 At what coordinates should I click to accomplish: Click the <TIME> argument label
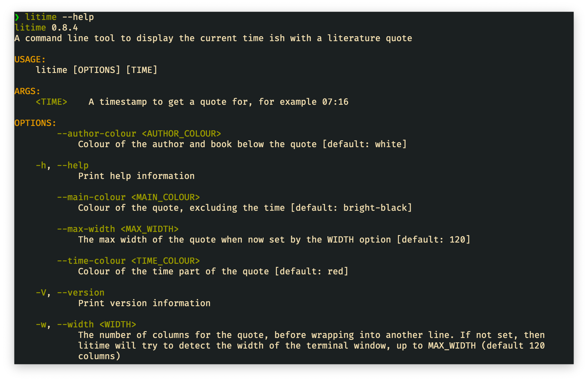(51, 102)
